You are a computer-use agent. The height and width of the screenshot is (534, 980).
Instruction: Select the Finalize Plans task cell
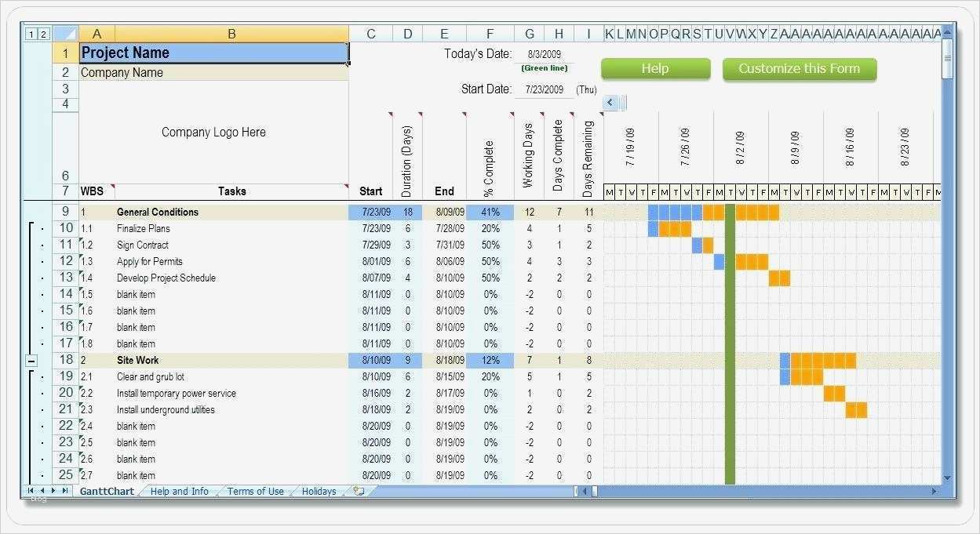point(231,228)
